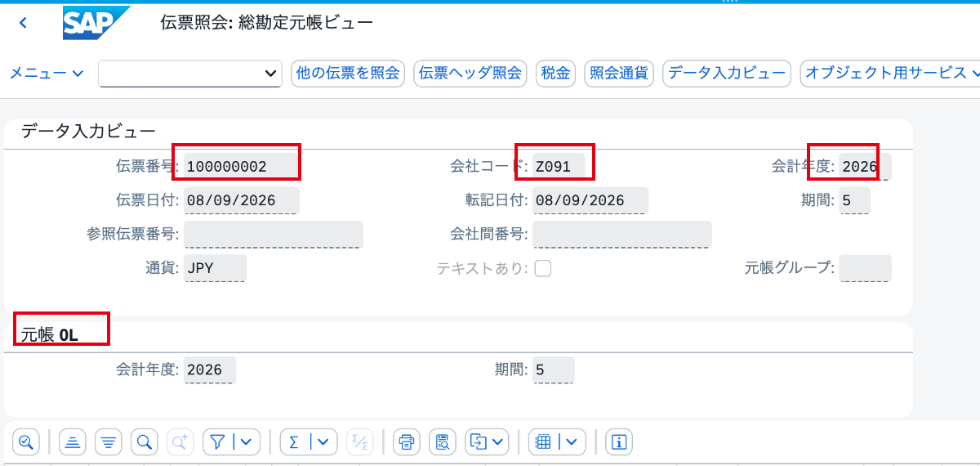Click the layout grid icon
This screenshot has width=980, height=466.
coord(541,442)
